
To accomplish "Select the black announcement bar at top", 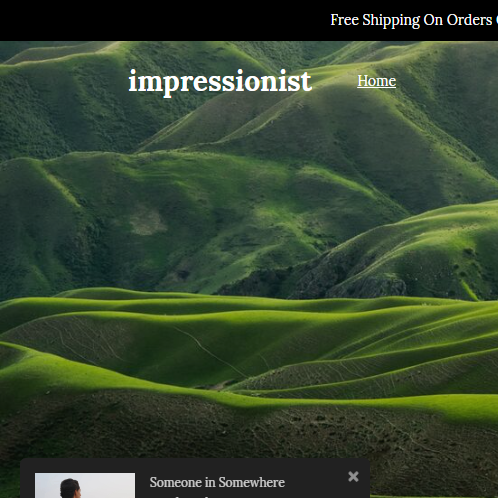I will 249,20.
